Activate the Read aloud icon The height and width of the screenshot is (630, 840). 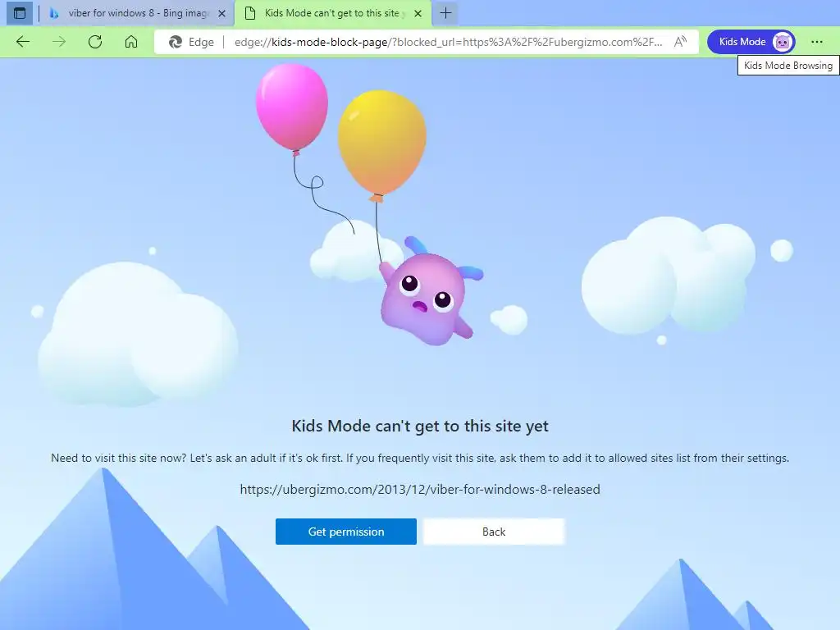[680, 42]
